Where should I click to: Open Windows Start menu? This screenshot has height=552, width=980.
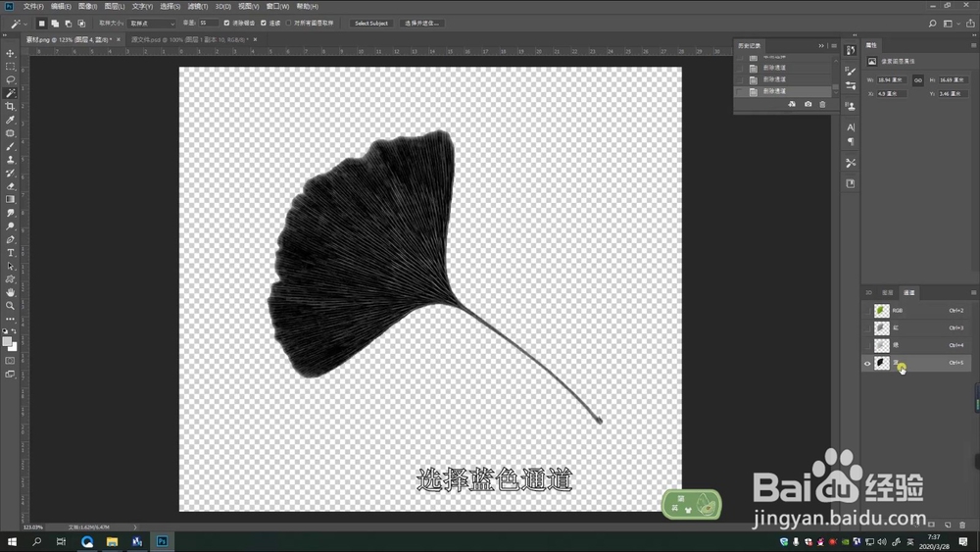click(x=11, y=541)
